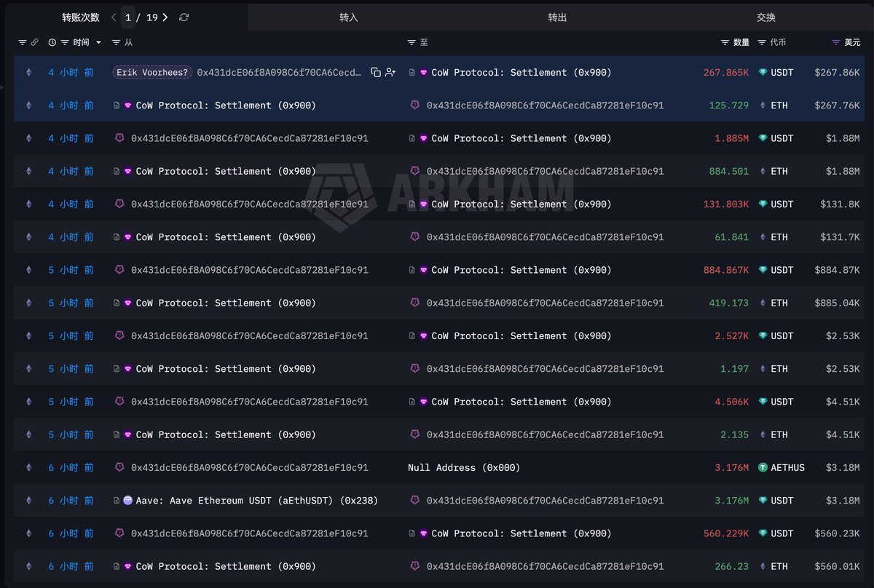This screenshot has width=874, height=588.
Task: Click USDT token icon in 4.506K row
Action: point(763,402)
